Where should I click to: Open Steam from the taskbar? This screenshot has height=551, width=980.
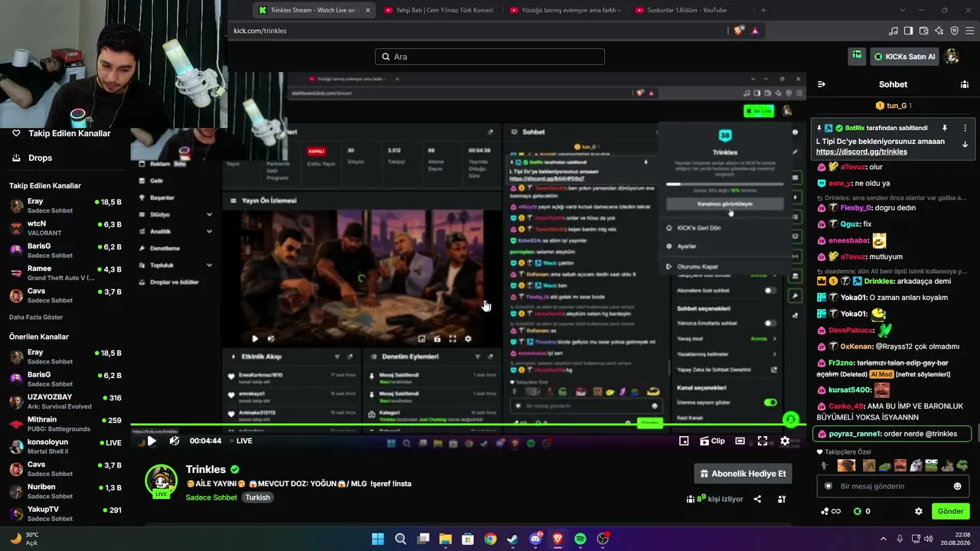(x=512, y=539)
